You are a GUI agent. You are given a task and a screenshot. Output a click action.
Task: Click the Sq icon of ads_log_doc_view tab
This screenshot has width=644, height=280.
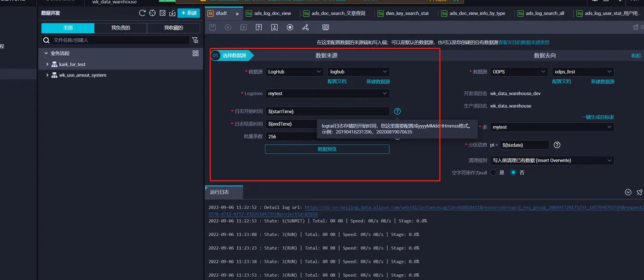(x=249, y=13)
